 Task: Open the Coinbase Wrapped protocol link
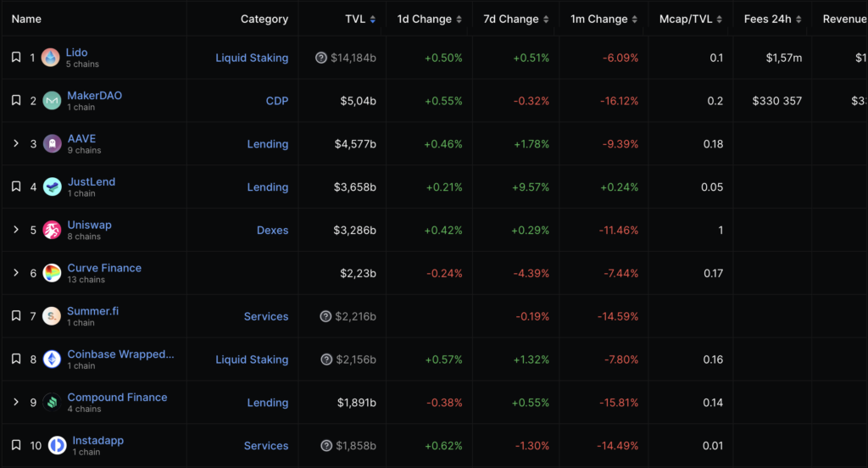[120, 354]
